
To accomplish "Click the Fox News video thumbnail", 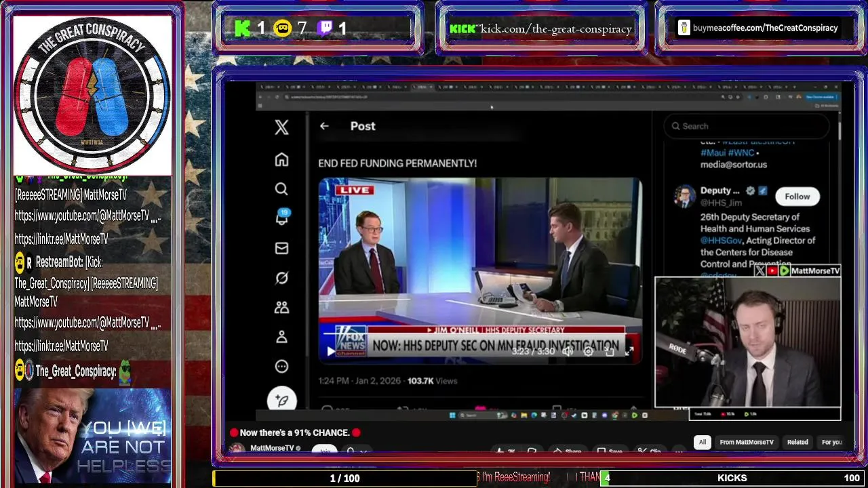I will pyautogui.click(x=480, y=271).
